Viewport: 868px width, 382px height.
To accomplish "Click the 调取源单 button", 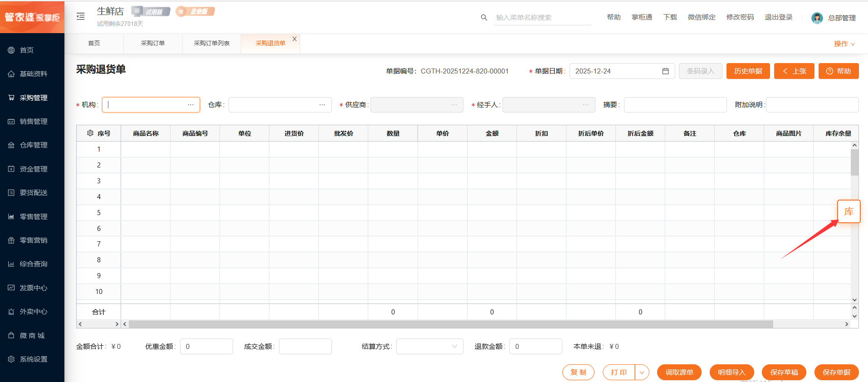I will coord(679,372).
